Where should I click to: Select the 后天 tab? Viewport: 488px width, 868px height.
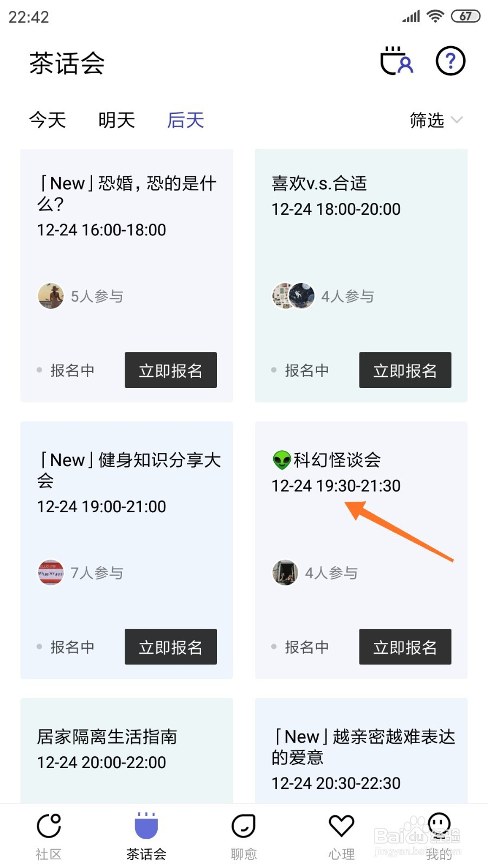coord(185,120)
